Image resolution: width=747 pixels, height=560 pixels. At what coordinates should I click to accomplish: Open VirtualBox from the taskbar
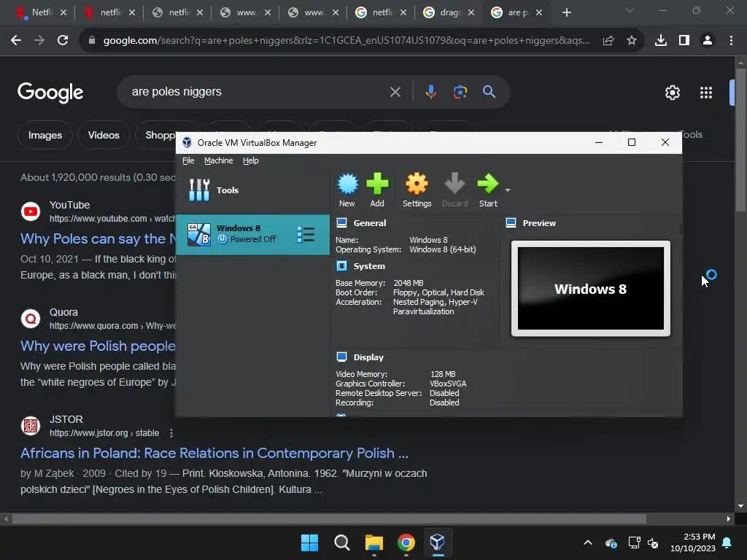[438, 542]
